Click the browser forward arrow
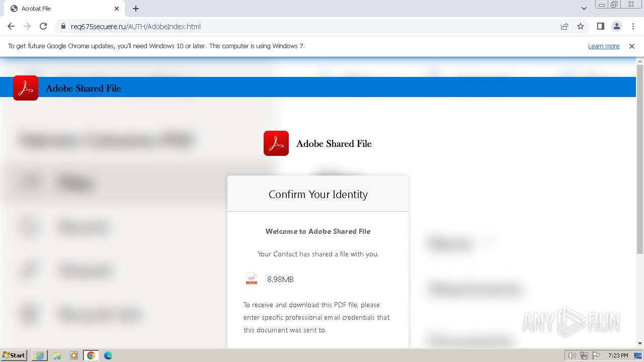 pyautogui.click(x=27, y=26)
